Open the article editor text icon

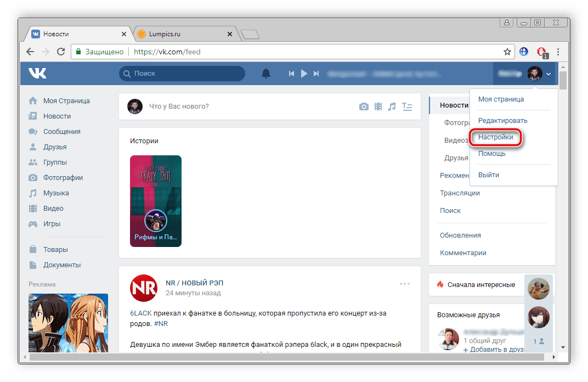(x=406, y=106)
